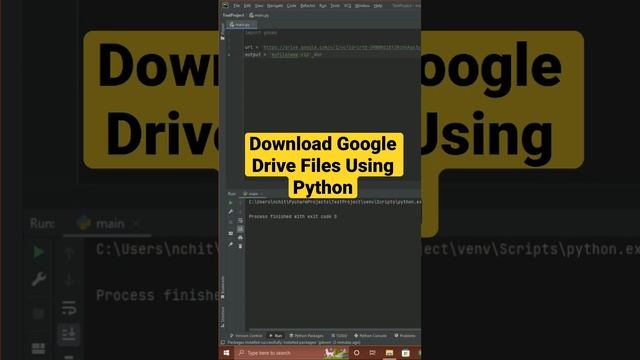Click the Task View icon on taskbar
The height and width of the screenshot is (360, 640).
coord(372,353)
